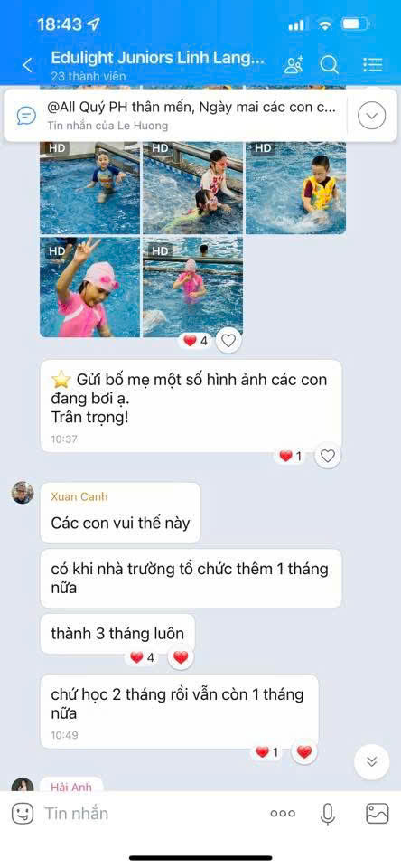
Task: Expand pinned message dropdown arrow
Action: point(372,115)
